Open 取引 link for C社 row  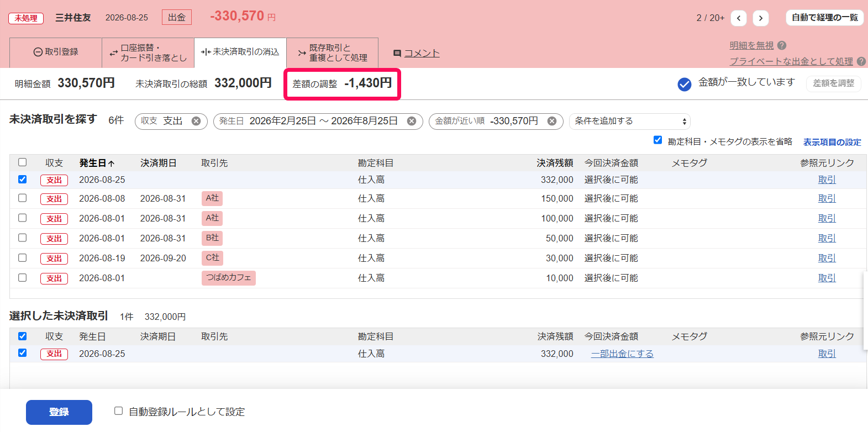coord(827,258)
